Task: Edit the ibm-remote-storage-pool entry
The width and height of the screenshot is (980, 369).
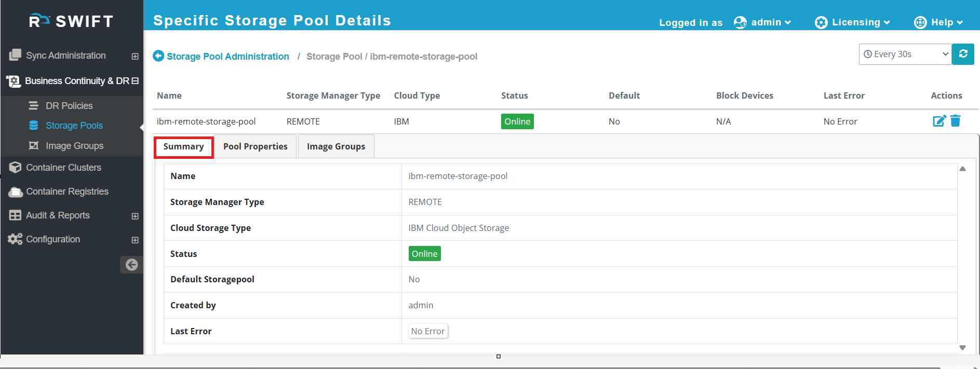Action: (x=939, y=121)
